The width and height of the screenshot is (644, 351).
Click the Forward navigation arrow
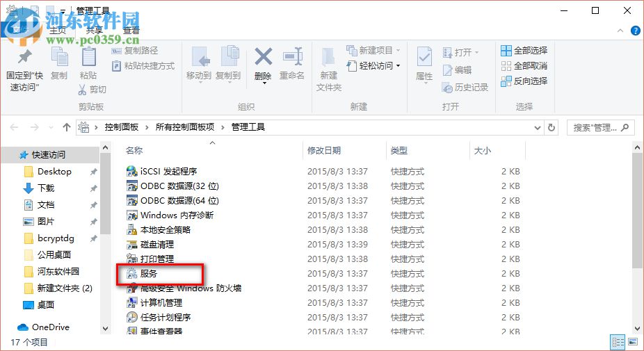pos(35,127)
